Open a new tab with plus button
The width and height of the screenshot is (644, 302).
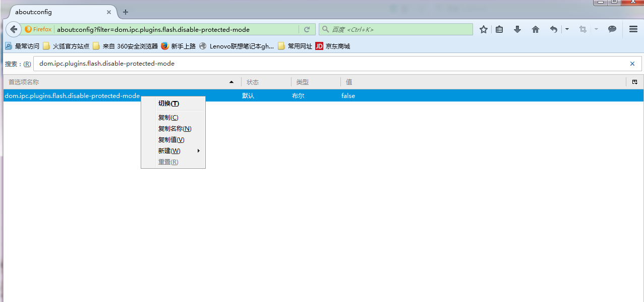[126, 12]
